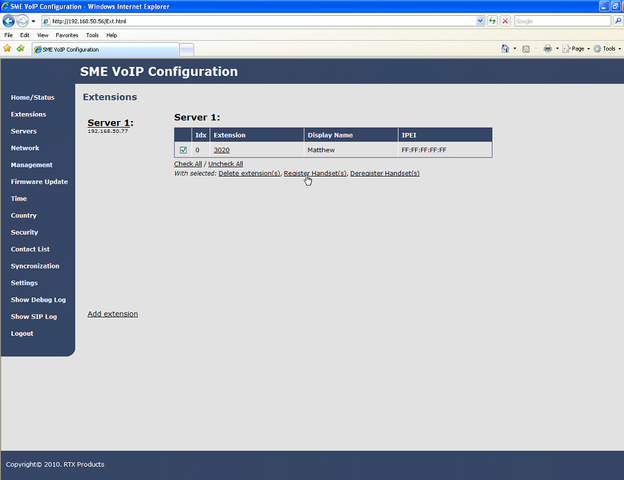Click the Deregister Handset(s) link
Image resolution: width=624 pixels, height=480 pixels.
pyautogui.click(x=385, y=174)
